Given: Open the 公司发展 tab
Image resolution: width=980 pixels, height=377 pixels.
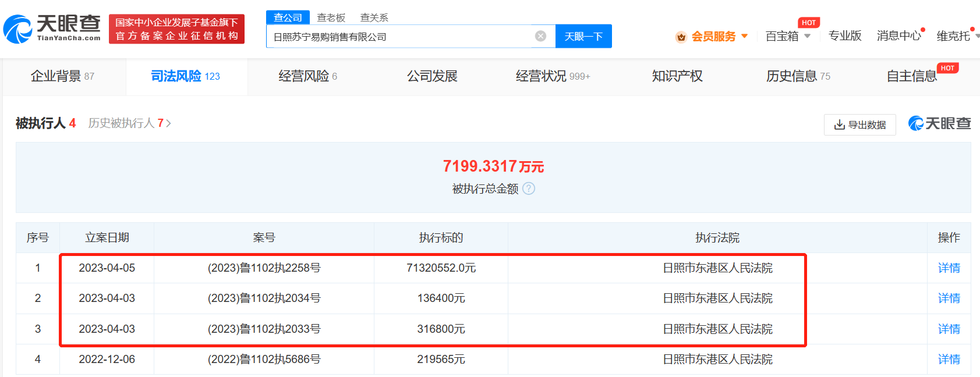Looking at the screenshot, I should coord(432,76).
